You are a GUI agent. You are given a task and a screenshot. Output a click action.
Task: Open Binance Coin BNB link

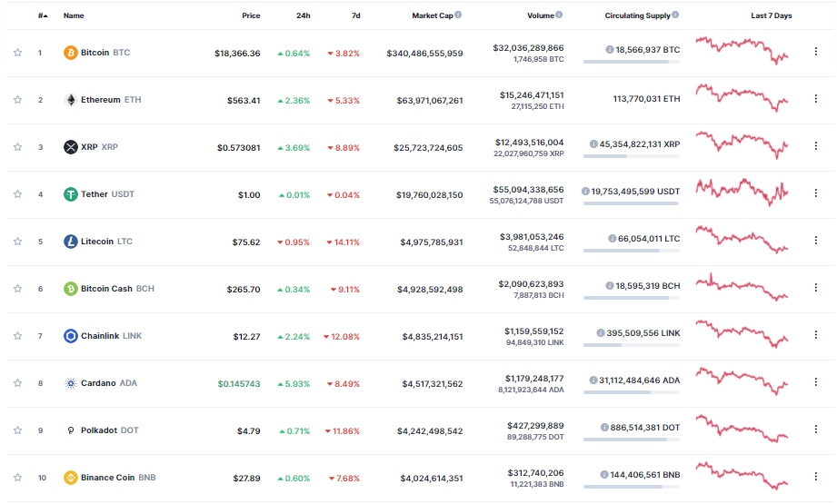click(118, 478)
